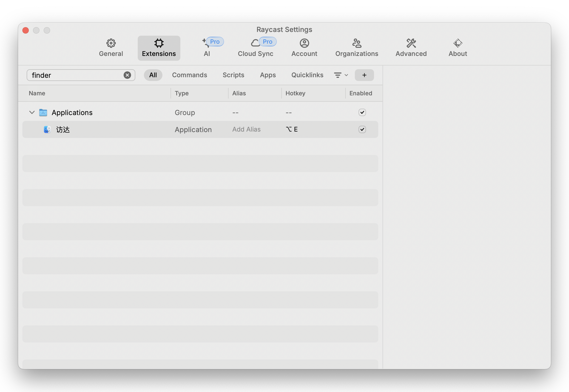This screenshot has height=392, width=569.
Task: Click the Finder app icon in row
Action: [47, 129]
